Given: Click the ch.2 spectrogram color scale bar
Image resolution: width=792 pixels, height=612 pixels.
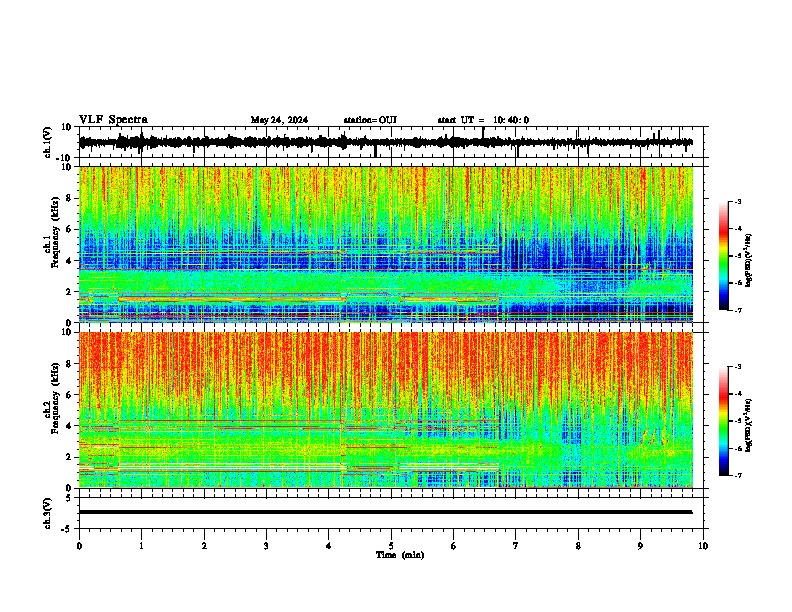Looking at the screenshot, I should (x=723, y=421).
